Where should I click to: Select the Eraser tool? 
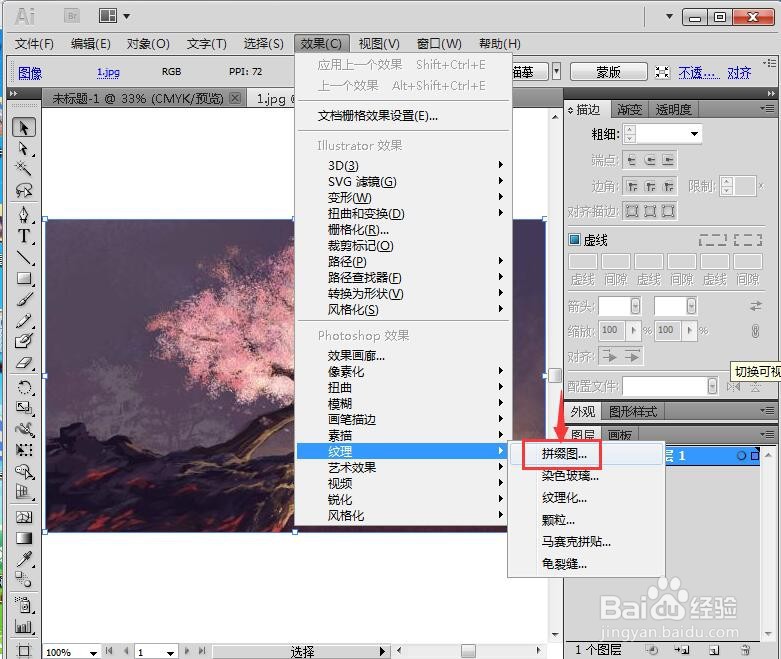[x=23, y=362]
